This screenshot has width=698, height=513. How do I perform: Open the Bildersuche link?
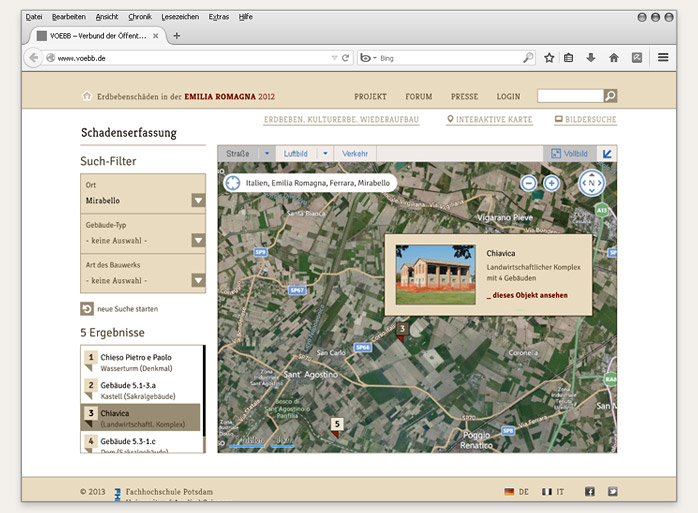click(x=585, y=119)
